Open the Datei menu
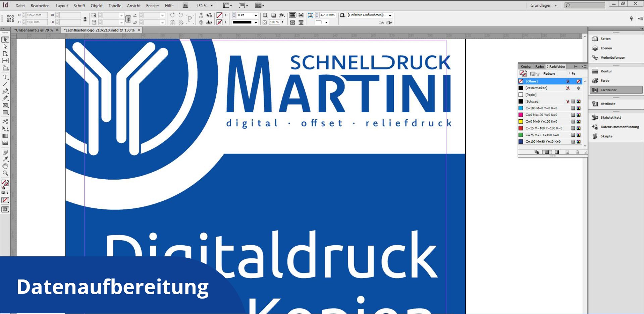Viewport: 644px width, 314px height. point(20,6)
